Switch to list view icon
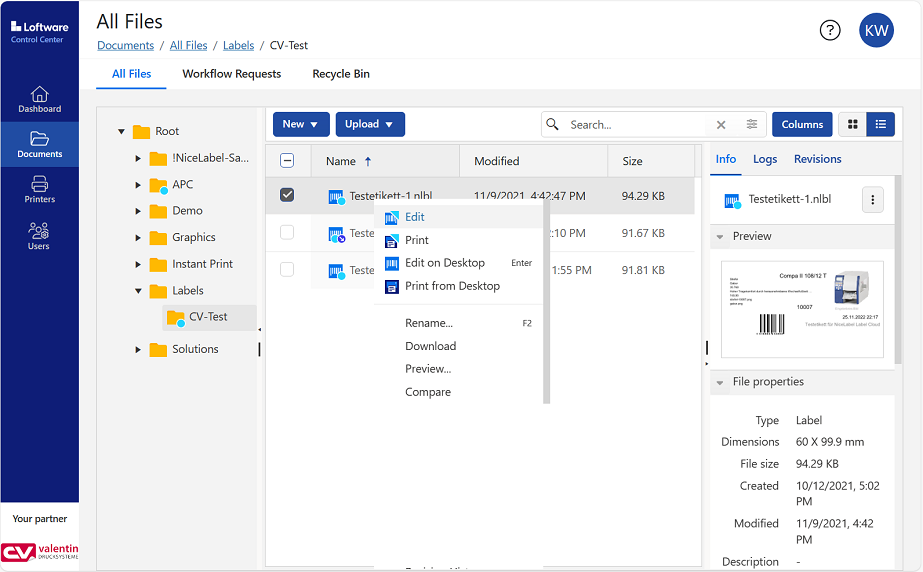 point(881,125)
